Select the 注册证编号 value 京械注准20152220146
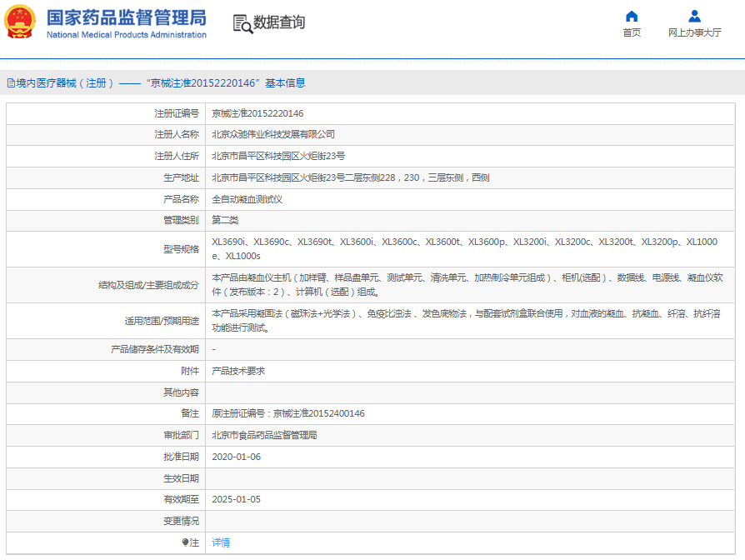 257,113
